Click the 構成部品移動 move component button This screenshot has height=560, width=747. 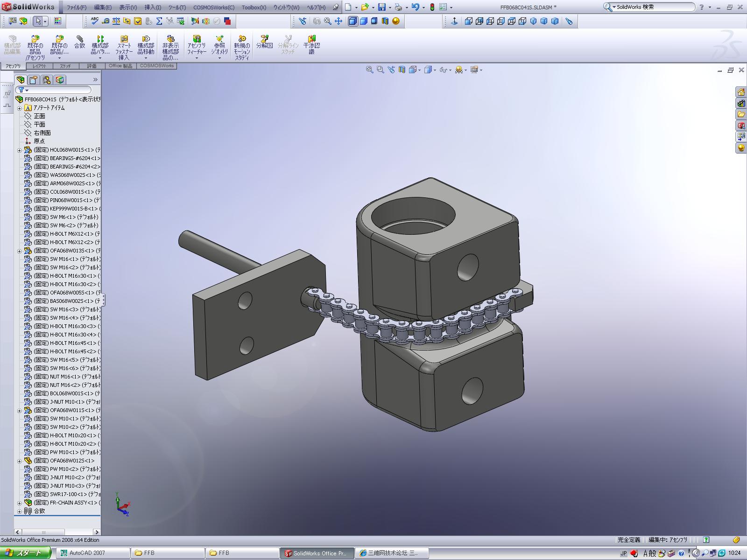(x=146, y=48)
